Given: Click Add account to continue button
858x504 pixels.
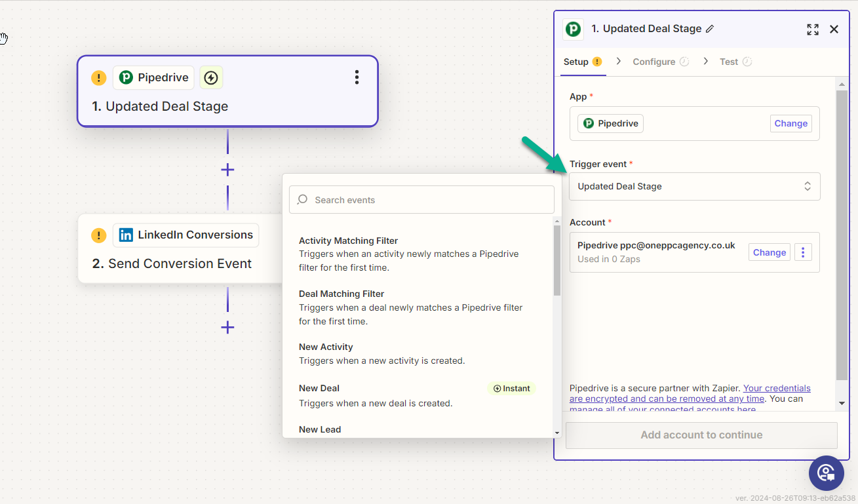Looking at the screenshot, I should 701,435.
